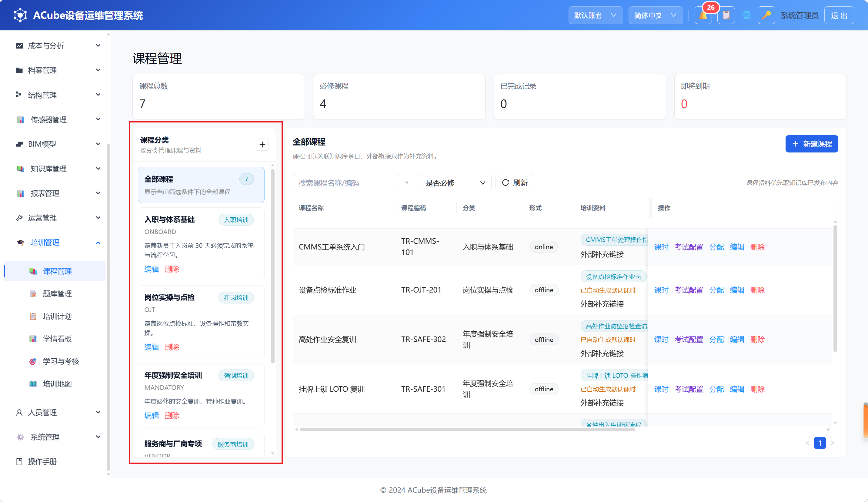Click the key icon in the header

point(766,15)
